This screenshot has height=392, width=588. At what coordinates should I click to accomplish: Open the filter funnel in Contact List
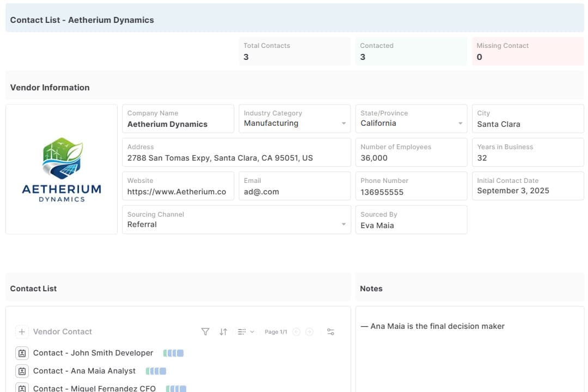pyautogui.click(x=205, y=332)
